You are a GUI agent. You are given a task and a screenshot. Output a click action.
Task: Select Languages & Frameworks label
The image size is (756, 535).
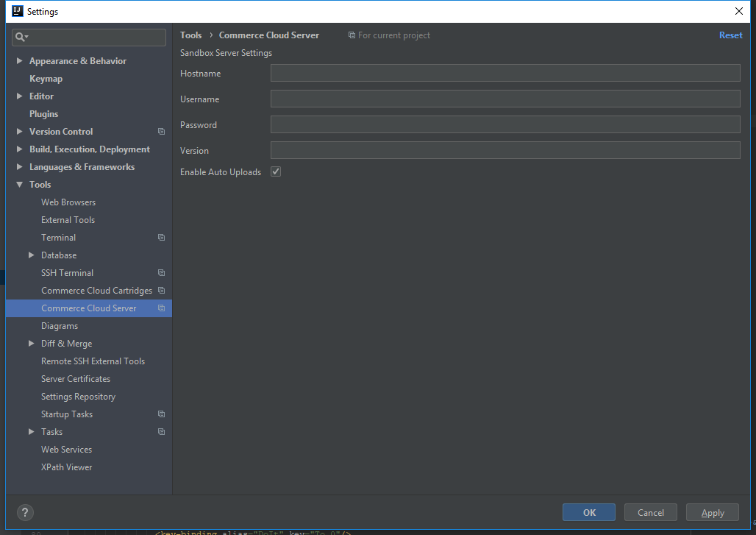pos(82,167)
